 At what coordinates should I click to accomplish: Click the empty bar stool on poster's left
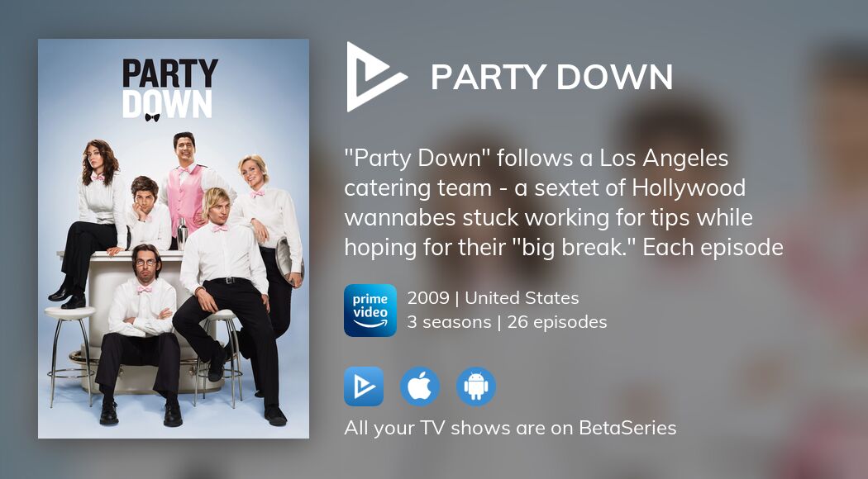(x=69, y=354)
